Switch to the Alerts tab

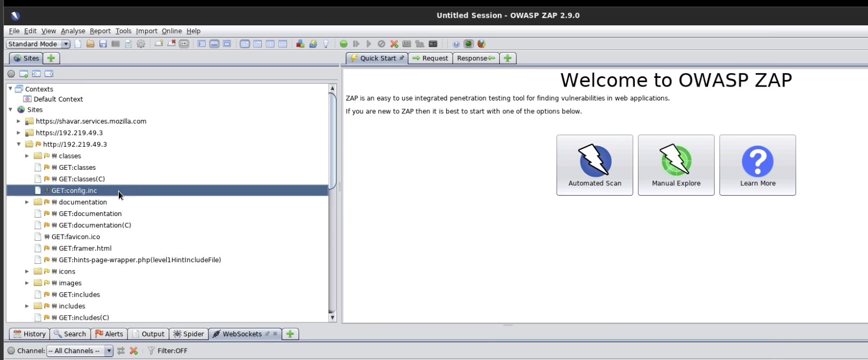(109, 334)
